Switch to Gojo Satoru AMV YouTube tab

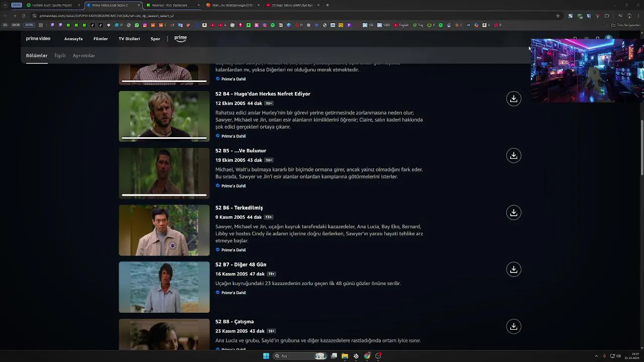(x=292, y=5)
